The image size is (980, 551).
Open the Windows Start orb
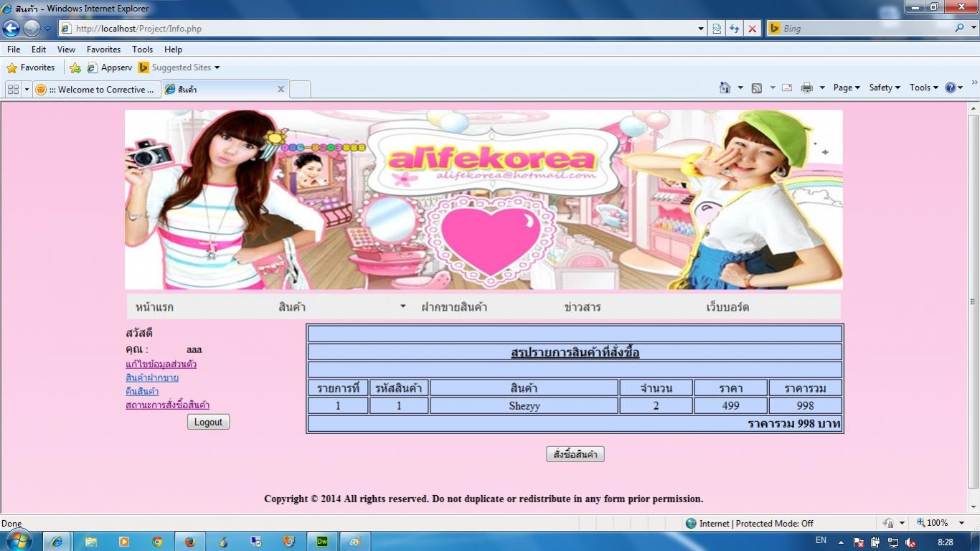pyautogui.click(x=19, y=542)
